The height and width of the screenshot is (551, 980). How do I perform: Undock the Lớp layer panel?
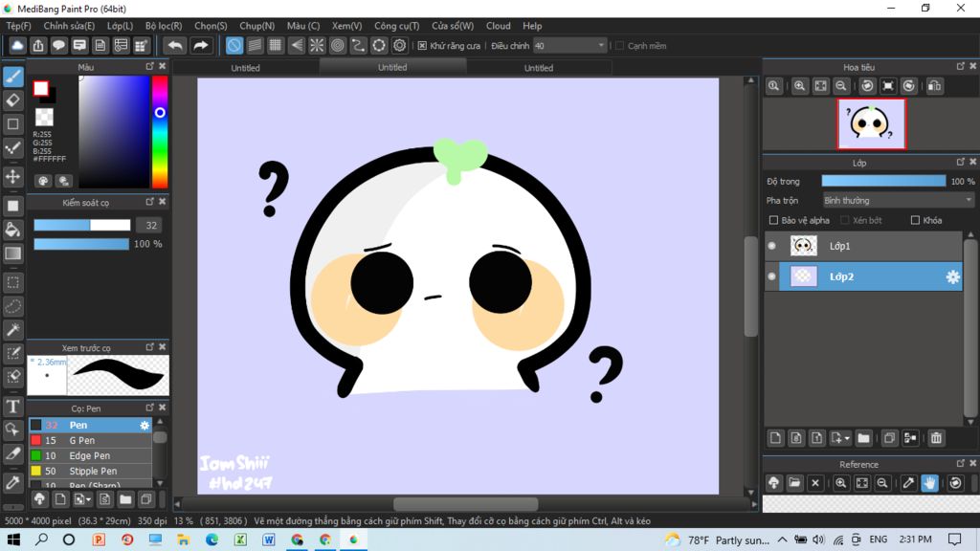tap(961, 162)
